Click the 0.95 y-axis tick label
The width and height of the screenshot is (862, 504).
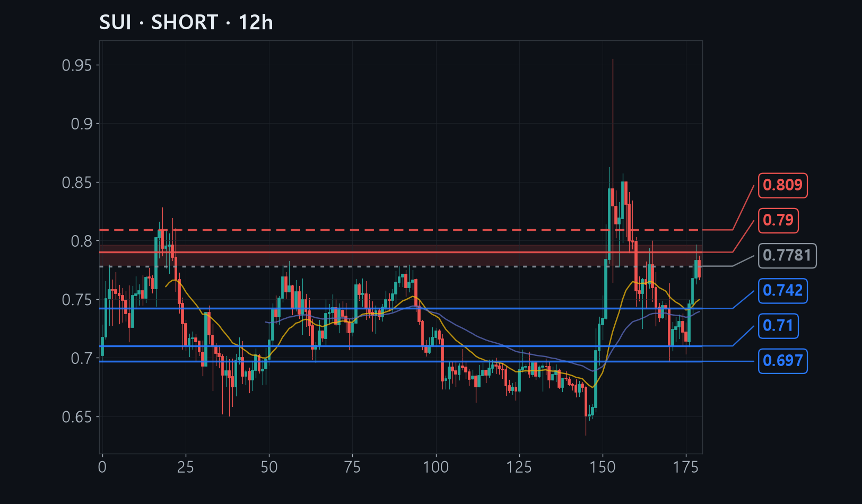tap(77, 65)
